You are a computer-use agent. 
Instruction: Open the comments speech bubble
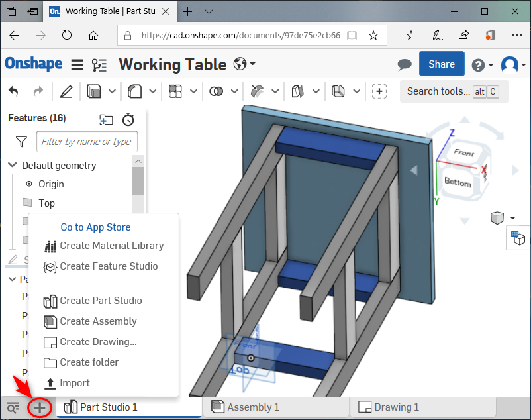click(x=405, y=64)
